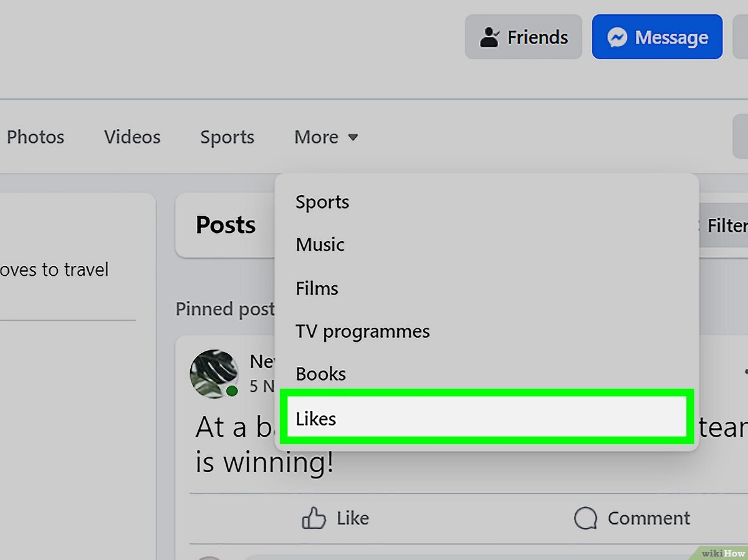Switch to the Photos tab
748x560 pixels.
[36, 137]
